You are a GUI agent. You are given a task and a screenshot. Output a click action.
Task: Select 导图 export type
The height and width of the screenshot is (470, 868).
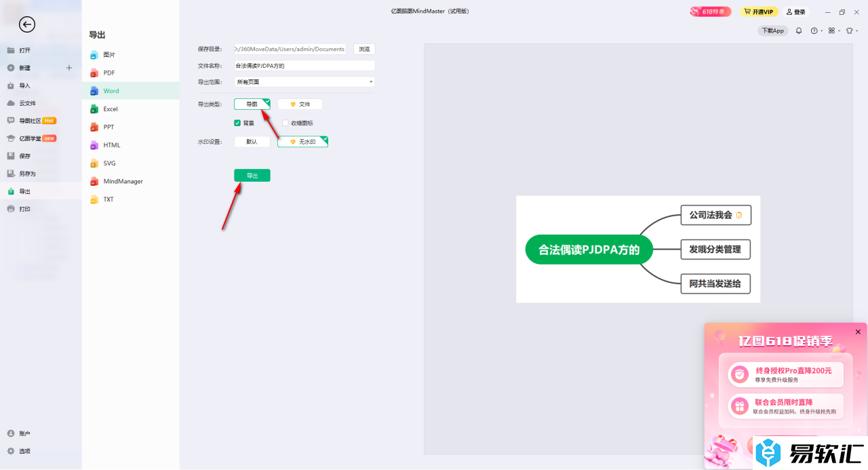[x=252, y=104]
